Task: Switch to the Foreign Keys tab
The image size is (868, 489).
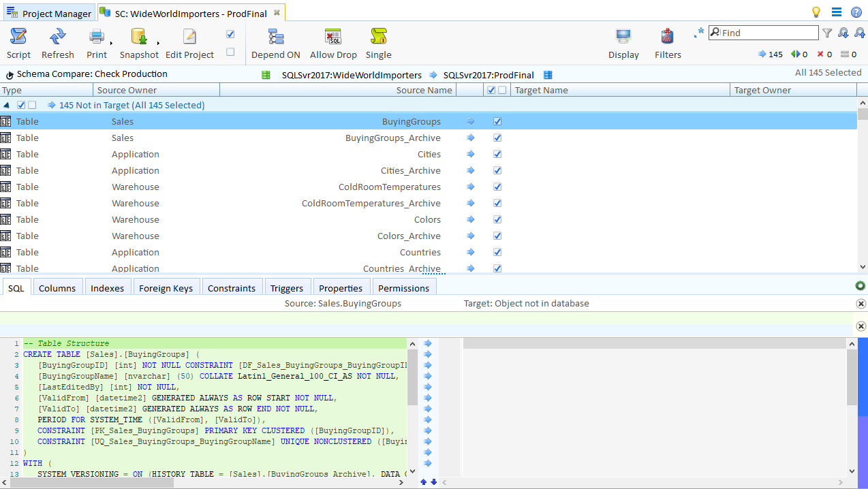Action: tap(166, 287)
